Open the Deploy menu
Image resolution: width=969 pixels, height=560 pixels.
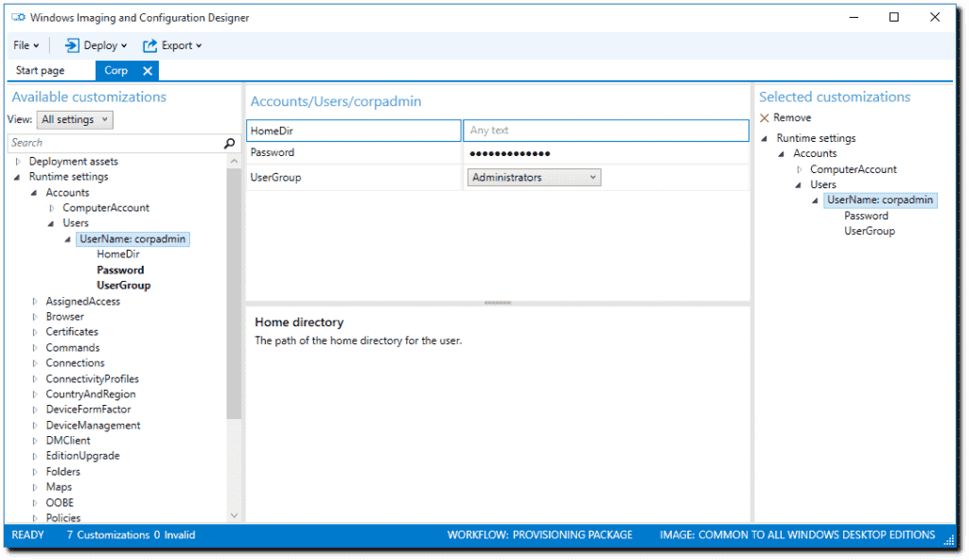96,45
